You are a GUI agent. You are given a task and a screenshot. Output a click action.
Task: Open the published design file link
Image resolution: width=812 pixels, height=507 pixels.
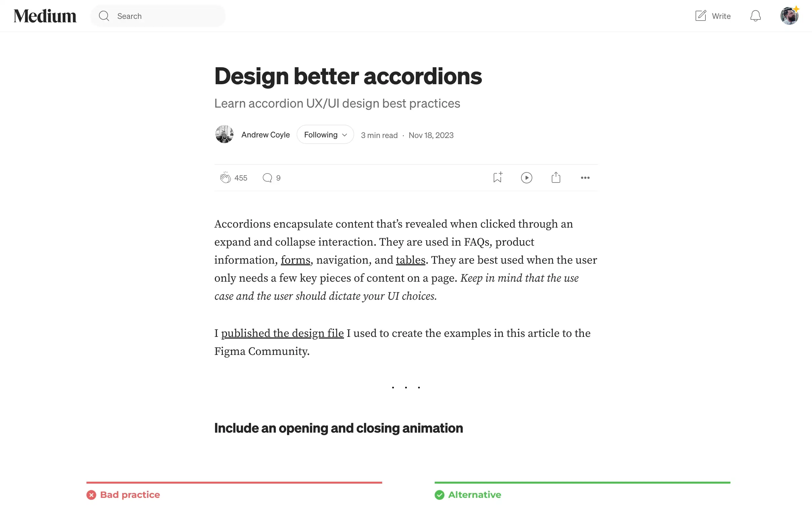click(x=283, y=333)
